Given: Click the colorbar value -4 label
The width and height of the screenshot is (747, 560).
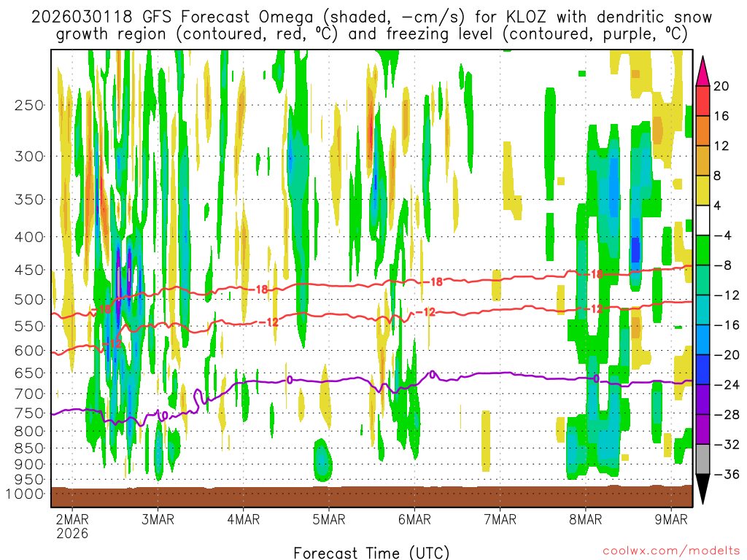Looking at the screenshot, I should (x=722, y=236).
